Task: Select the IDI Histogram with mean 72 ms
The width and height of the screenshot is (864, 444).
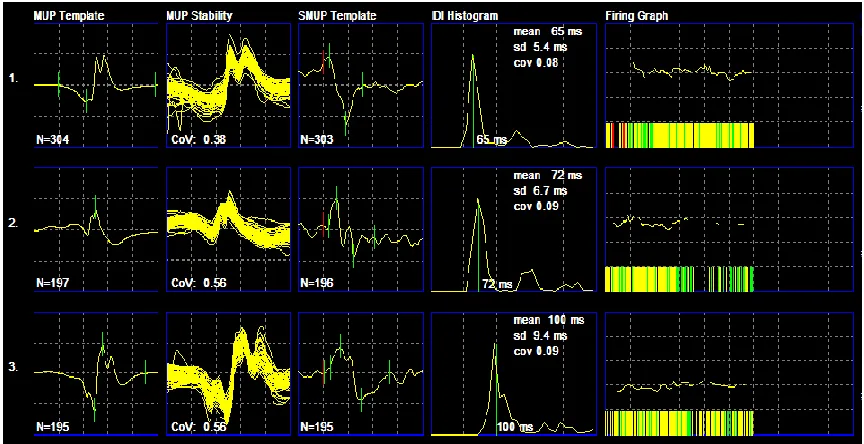Action: [x=512, y=229]
